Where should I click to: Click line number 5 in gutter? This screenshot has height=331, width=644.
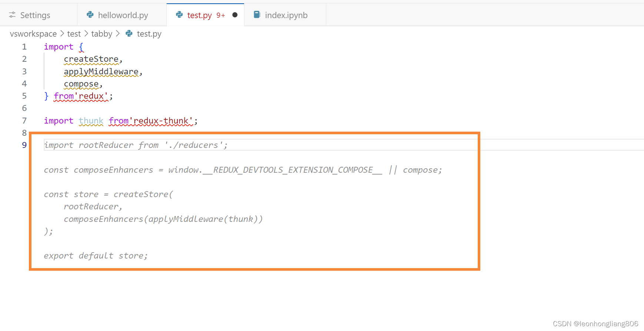click(x=24, y=96)
